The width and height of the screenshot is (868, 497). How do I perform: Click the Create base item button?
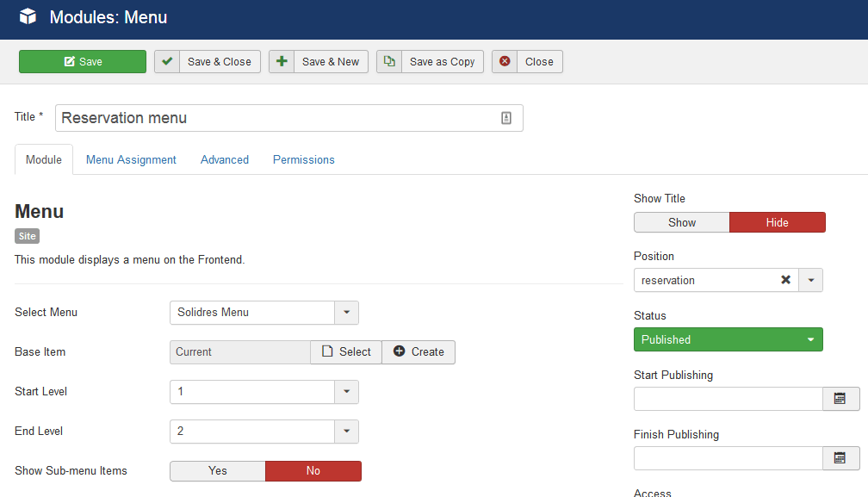[418, 351]
